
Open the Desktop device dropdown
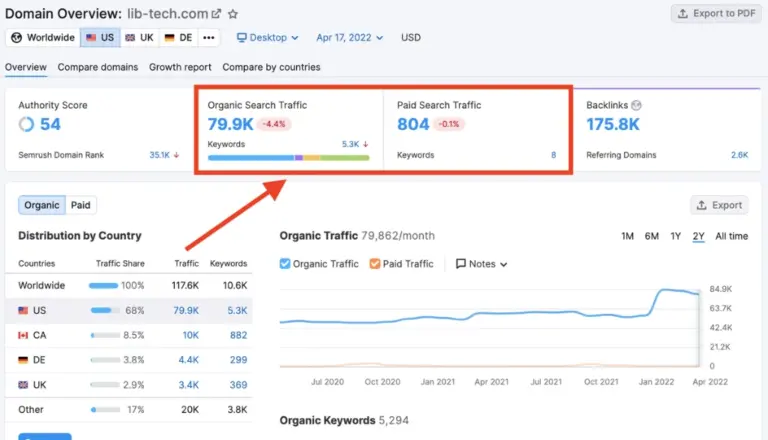point(267,38)
